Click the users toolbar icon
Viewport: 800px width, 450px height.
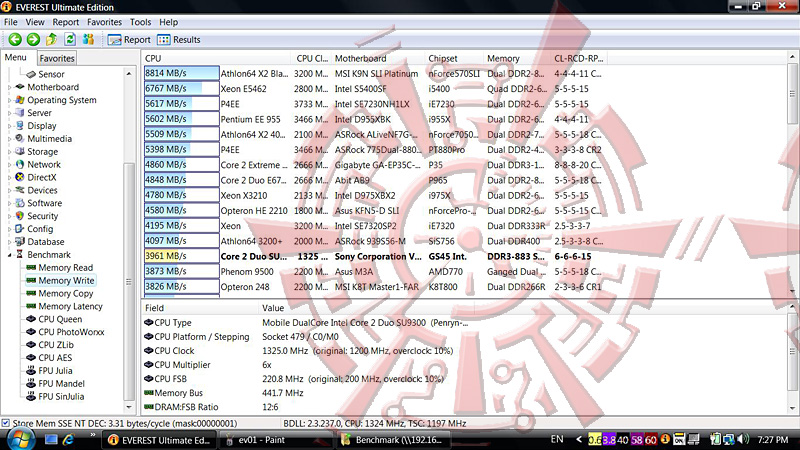click(88, 39)
